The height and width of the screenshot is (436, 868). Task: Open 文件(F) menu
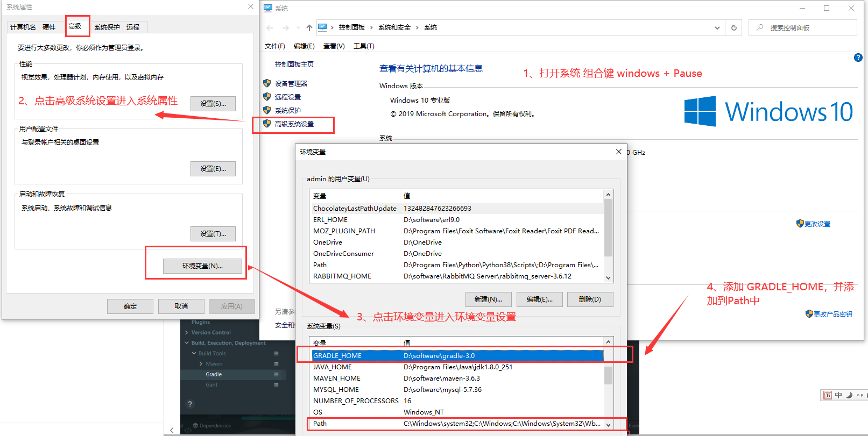tap(275, 46)
